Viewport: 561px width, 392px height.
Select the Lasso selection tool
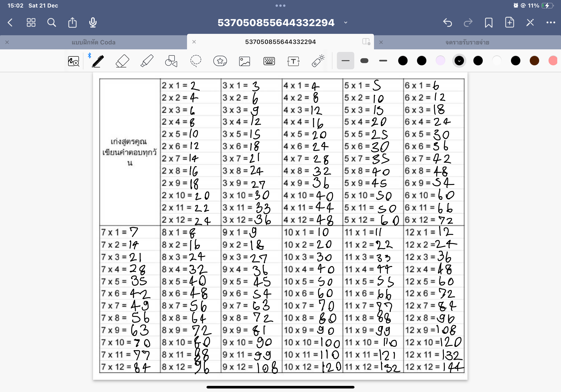195,61
